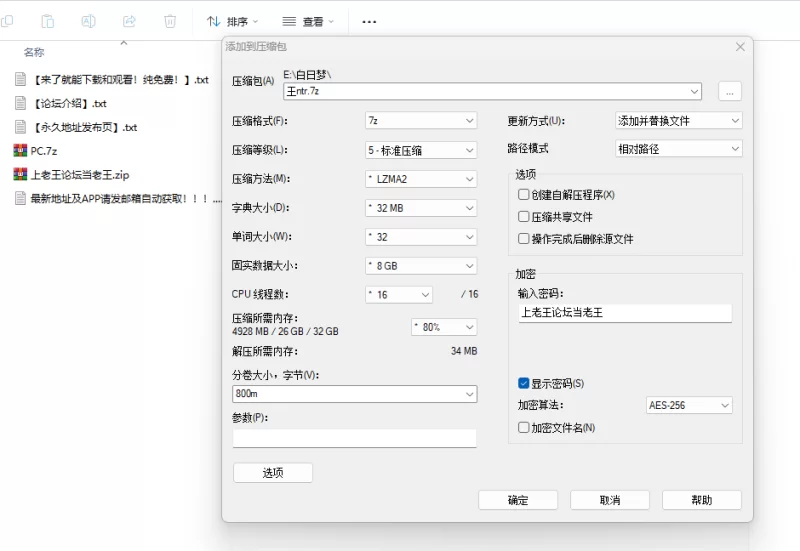Select the 上老王论坛当老王.zip archive icon
This screenshot has height=551, width=800.
(x=20, y=174)
